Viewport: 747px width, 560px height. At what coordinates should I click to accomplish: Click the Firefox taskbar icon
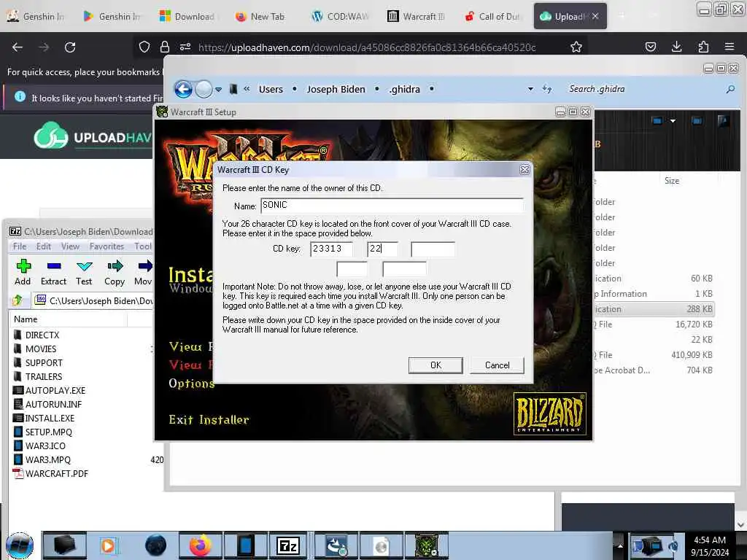coord(201,545)
